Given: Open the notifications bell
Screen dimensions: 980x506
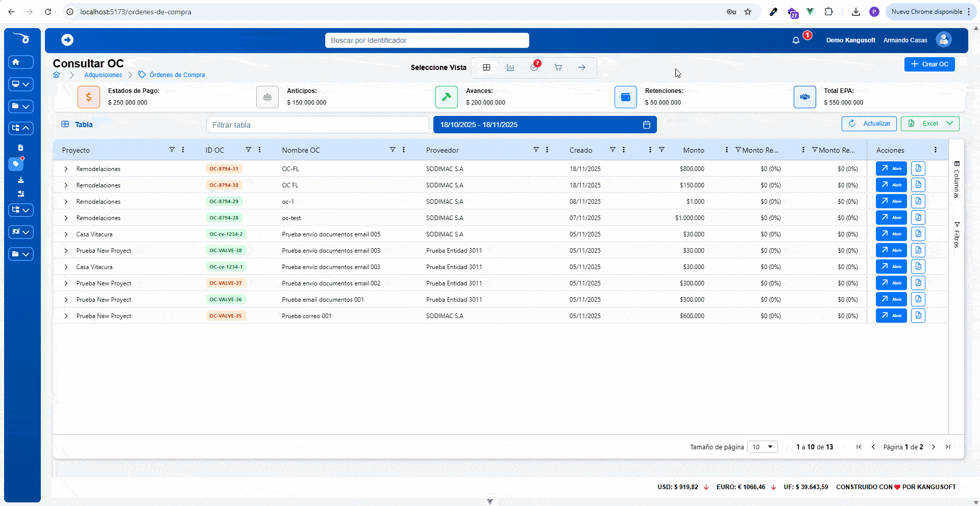Looking at the screenshot, I should [x=796, y=40].
